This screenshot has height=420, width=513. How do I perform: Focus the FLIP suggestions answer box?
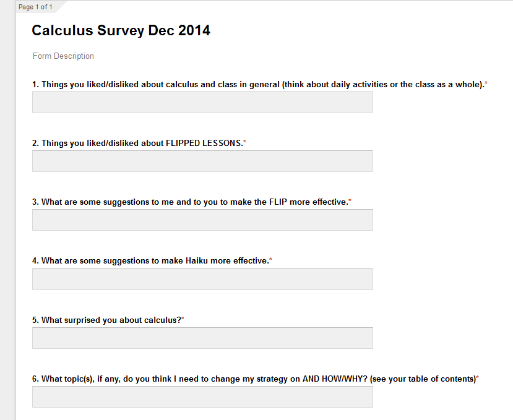202,220
